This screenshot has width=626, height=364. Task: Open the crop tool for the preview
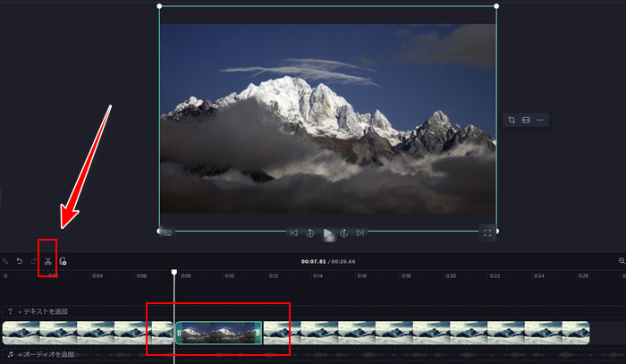tap(512, 120)
